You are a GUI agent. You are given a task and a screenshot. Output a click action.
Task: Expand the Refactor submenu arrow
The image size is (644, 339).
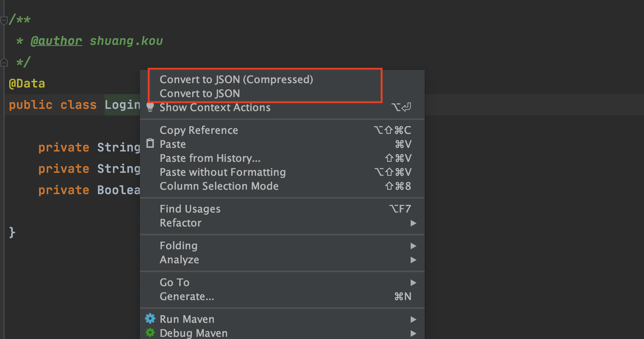(x=413, y=223)
